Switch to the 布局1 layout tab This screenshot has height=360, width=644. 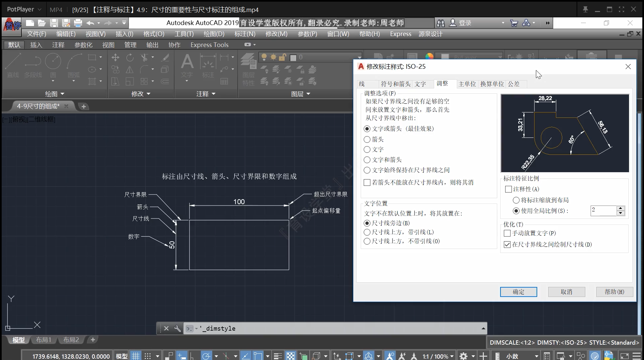pyautogui.click(x=44, y=340)
